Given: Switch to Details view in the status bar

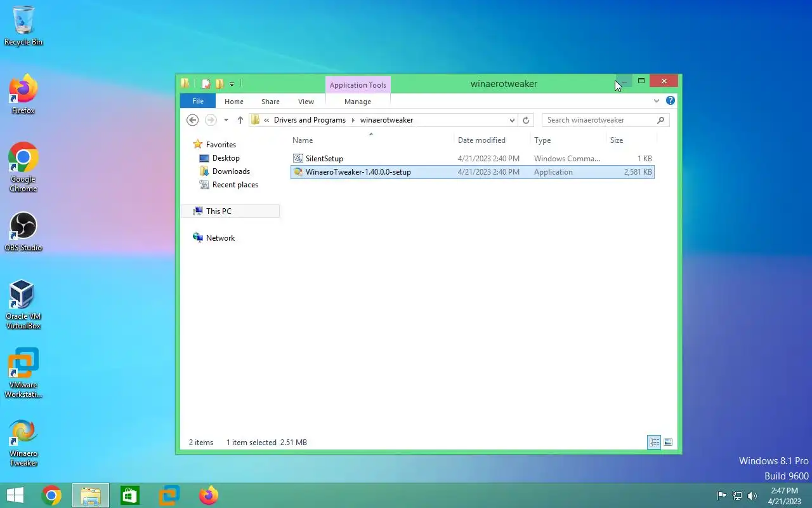Looking at the screenshot, I should click(654, 443).
